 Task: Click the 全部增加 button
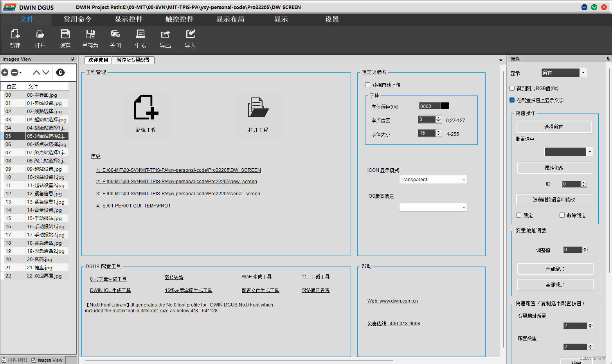[555, 269]
